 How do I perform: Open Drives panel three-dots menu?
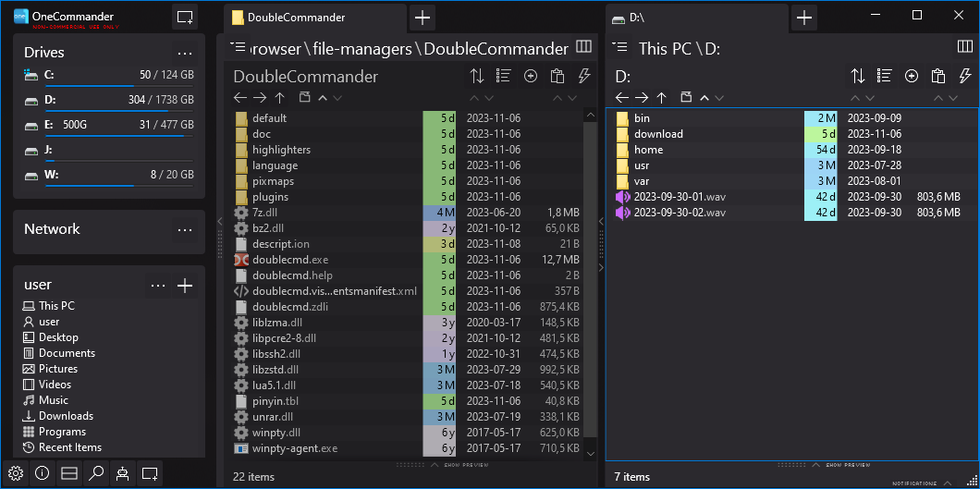point(185,53)
